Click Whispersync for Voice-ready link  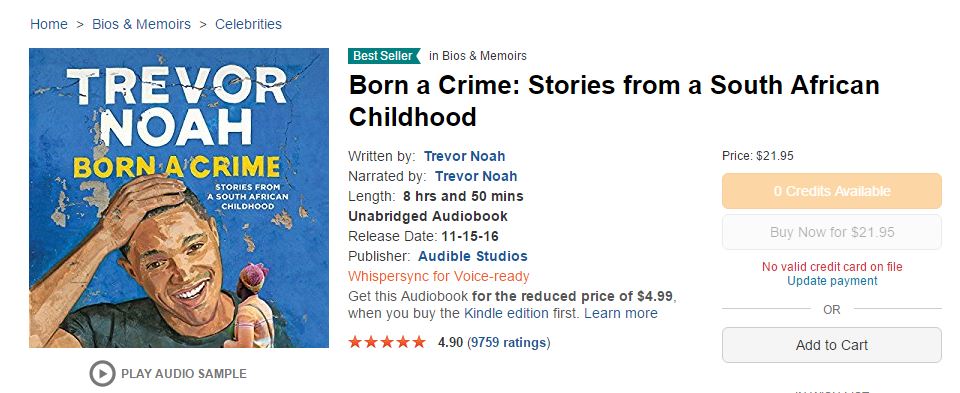click(438, 276)
